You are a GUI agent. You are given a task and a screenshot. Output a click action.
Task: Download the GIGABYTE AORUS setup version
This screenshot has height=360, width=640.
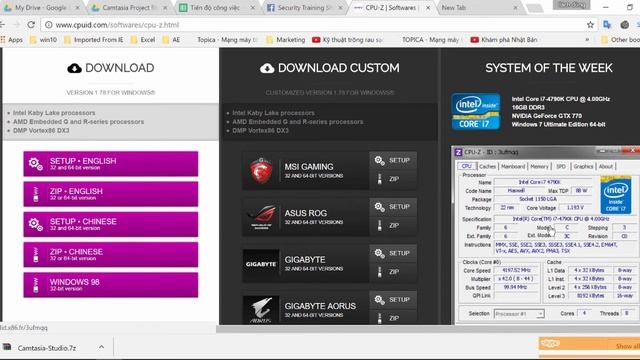coord(393,300)
